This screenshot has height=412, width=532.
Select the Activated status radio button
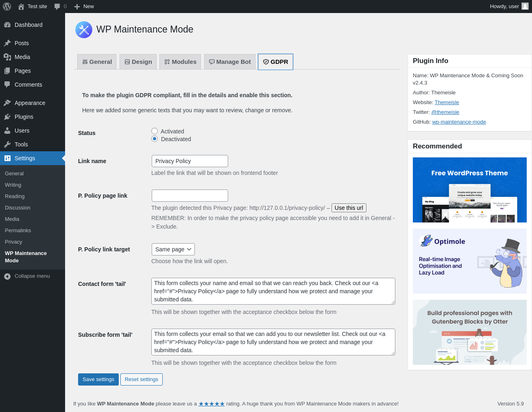[x=155, y=131]
